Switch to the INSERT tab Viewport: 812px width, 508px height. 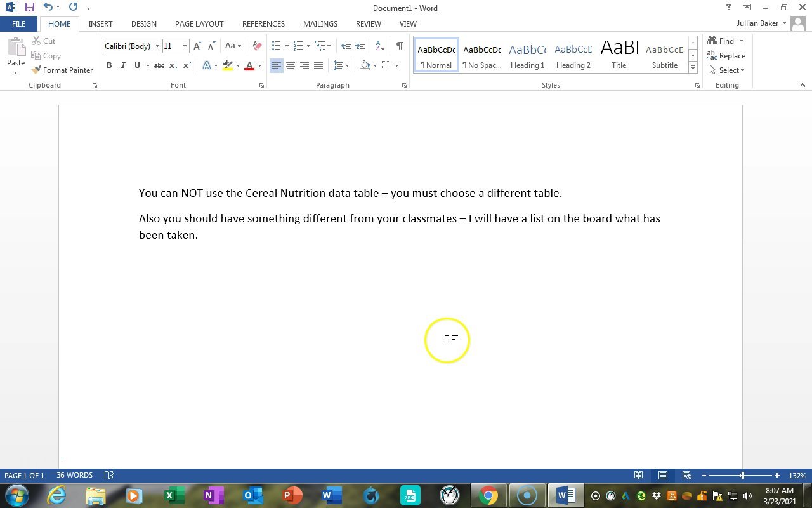(100, 23)
